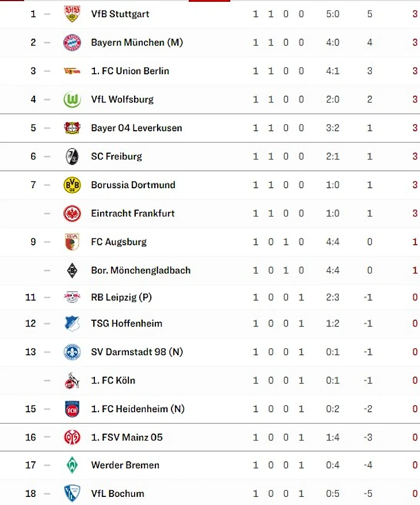Click the Bayern München club logo
The height and width of the screenshot is (505, 420).
[x=72, y=43]
